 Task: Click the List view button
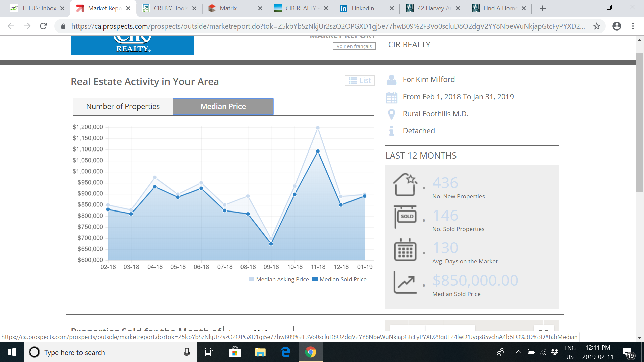click(360, 80)
